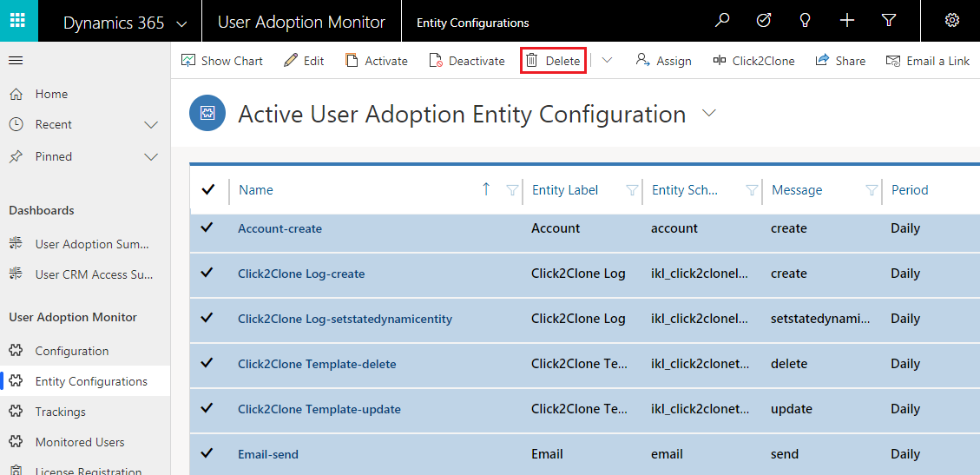This screenshot has width=980, height=475.
Task: Expand the Recent section chevron
Action: tap(151, 125)
